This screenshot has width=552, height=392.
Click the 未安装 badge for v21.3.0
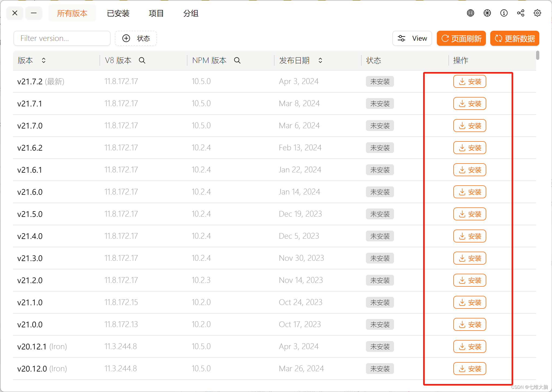[x=380, y=258]
